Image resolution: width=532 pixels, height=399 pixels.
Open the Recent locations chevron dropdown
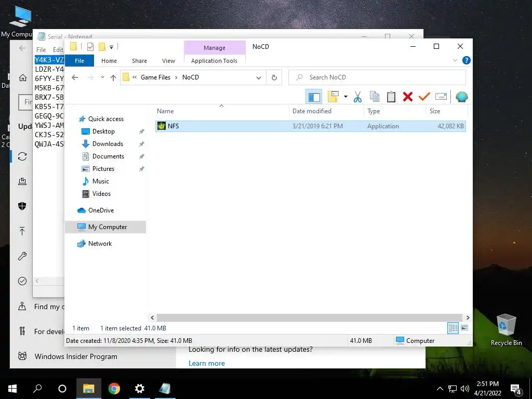point(102,77)
